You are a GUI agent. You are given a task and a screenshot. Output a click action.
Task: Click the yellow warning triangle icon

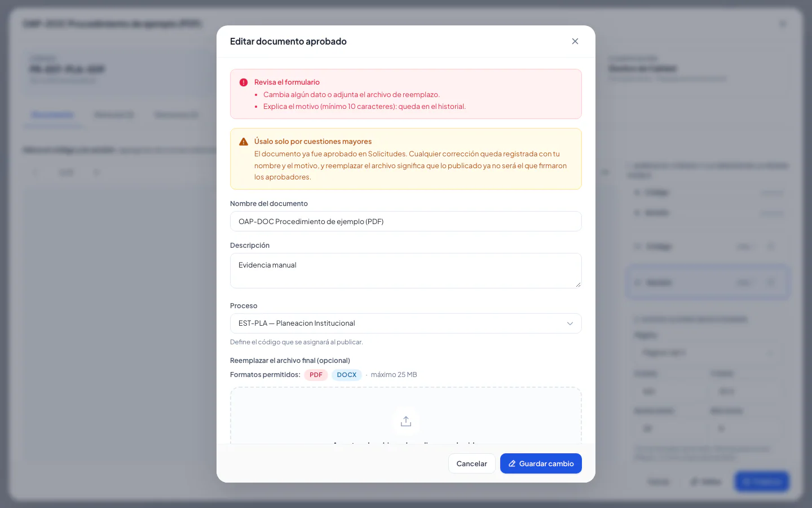244,142
